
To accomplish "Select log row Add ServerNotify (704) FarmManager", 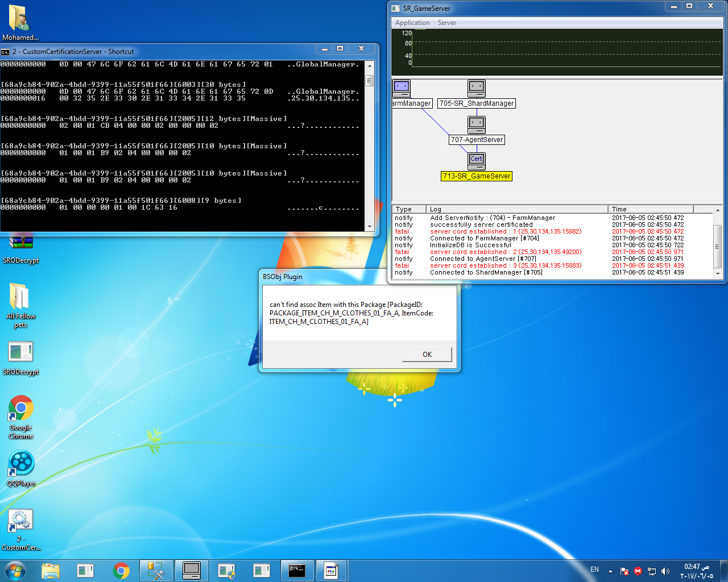I will click(553, 218).
